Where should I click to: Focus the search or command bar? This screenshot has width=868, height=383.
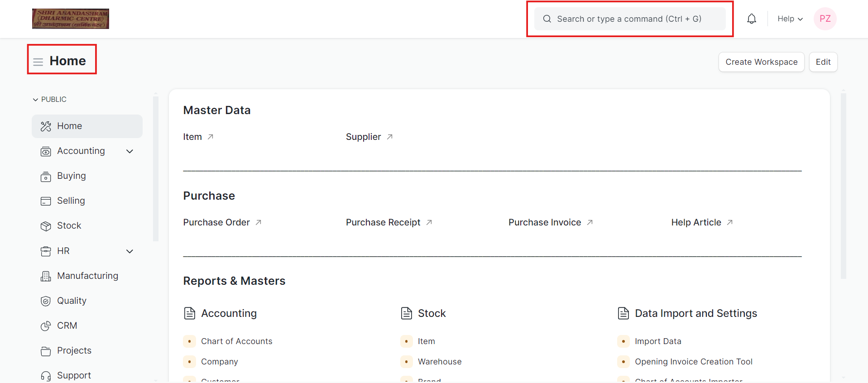pos(630,19)
